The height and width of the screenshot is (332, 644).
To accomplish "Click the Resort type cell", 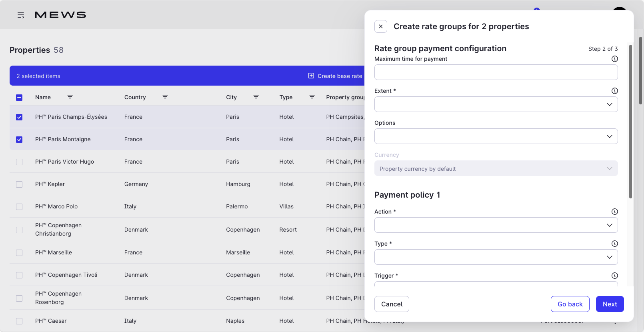I will point(288,230).
